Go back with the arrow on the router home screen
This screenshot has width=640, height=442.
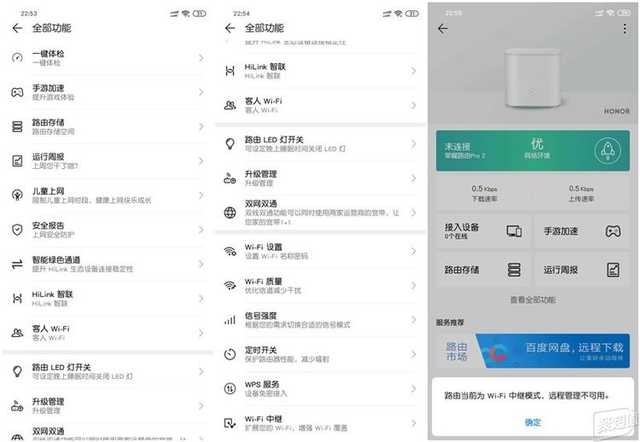tap(443, 29)
